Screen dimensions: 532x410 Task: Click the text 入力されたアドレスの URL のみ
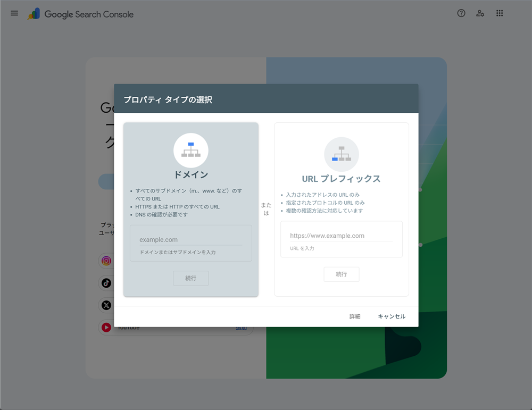(323, 195)
